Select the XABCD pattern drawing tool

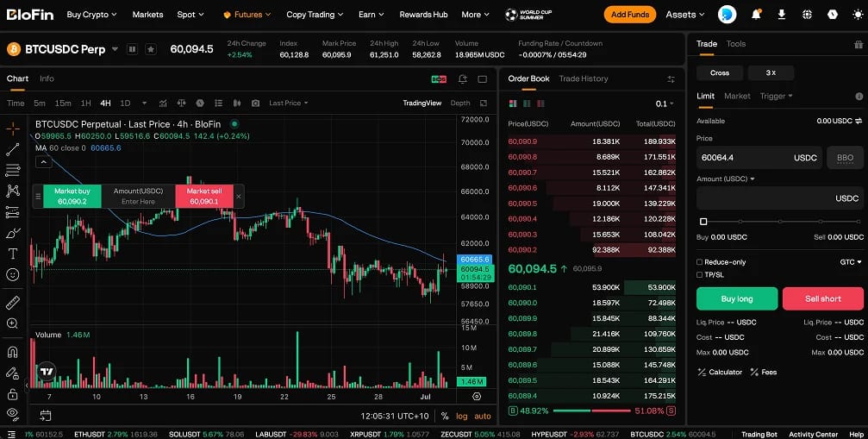tap(13, 191)
